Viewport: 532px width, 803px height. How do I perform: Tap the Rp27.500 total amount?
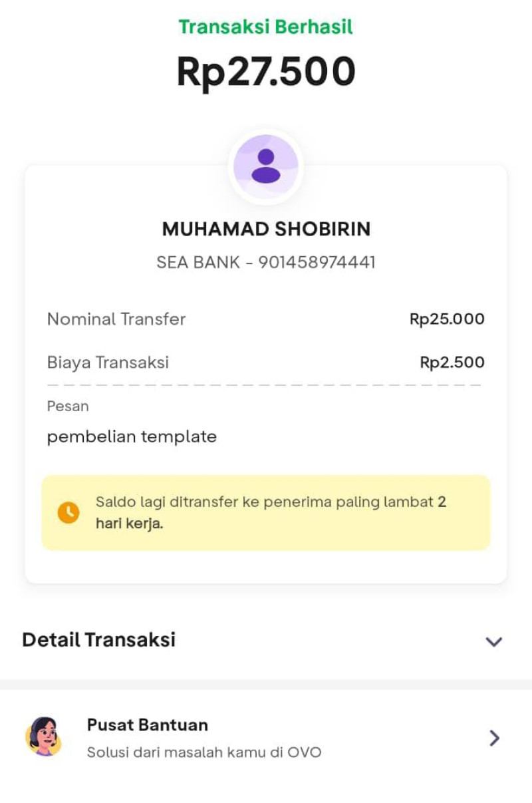(x=266, y=72)
